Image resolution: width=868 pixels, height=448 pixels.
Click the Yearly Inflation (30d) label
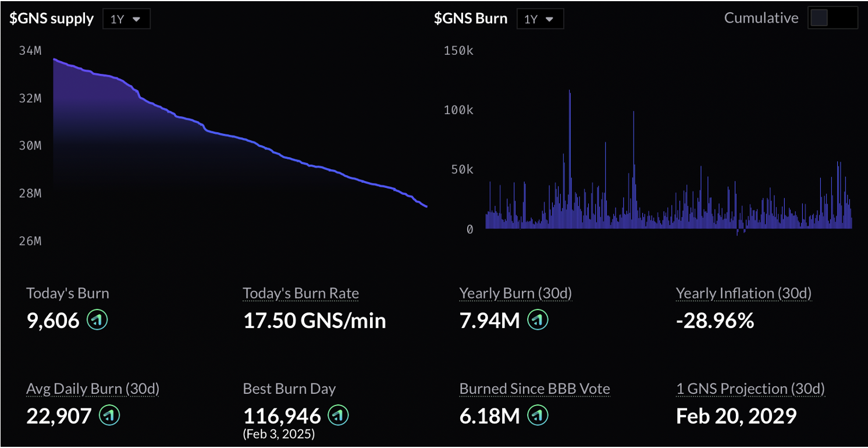click(x=744, y=293)
